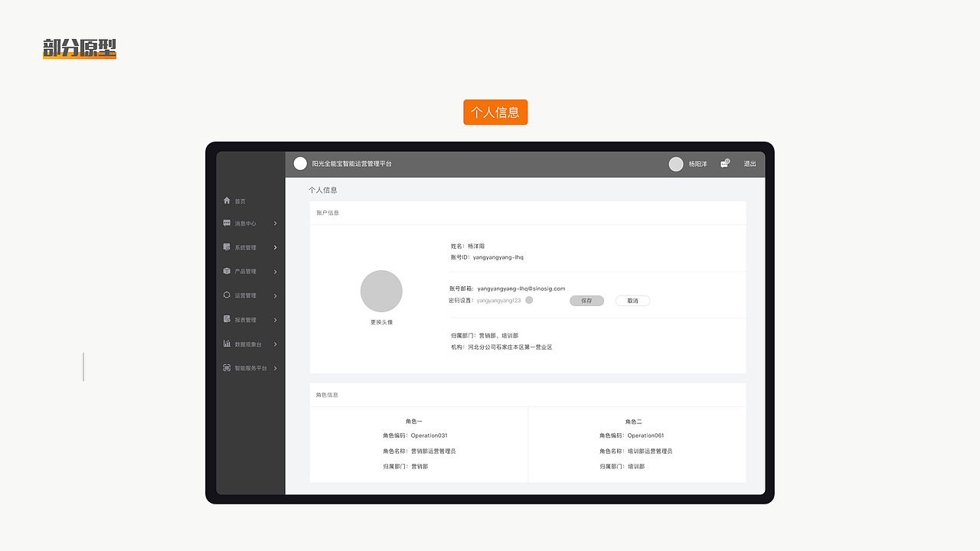Image resolution: width=980 pixels, height=551 pixels.
Task: Click the 姓名：杨洋阳 text
Action: click(x=468, y=246)
